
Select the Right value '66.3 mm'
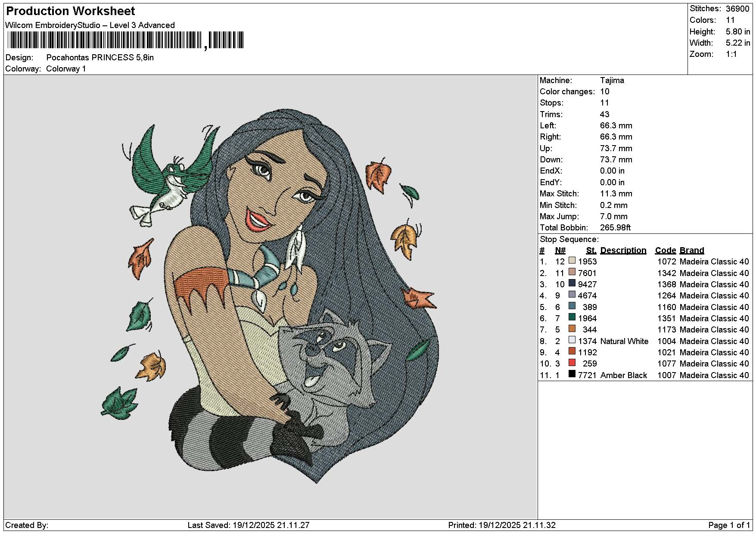[616, 137]
